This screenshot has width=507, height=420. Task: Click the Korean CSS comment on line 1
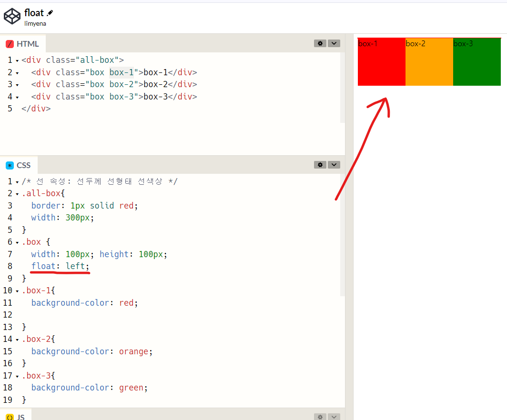pyautogui.click(x=100, y=181)
